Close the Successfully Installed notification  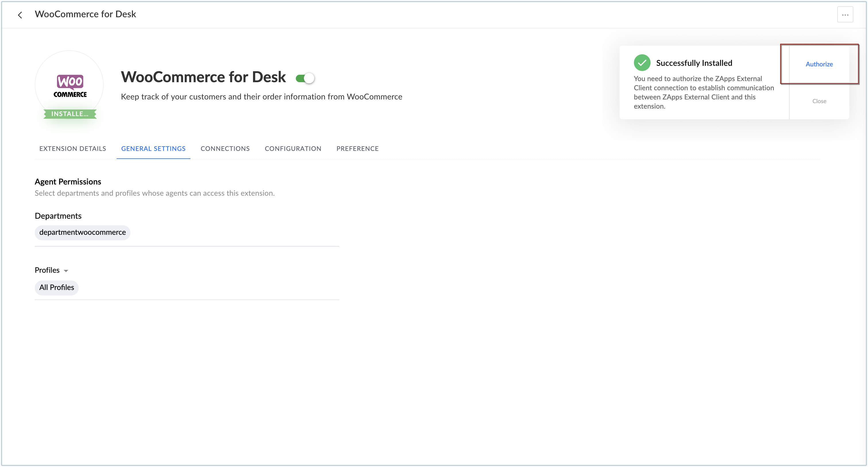point(819,101)
